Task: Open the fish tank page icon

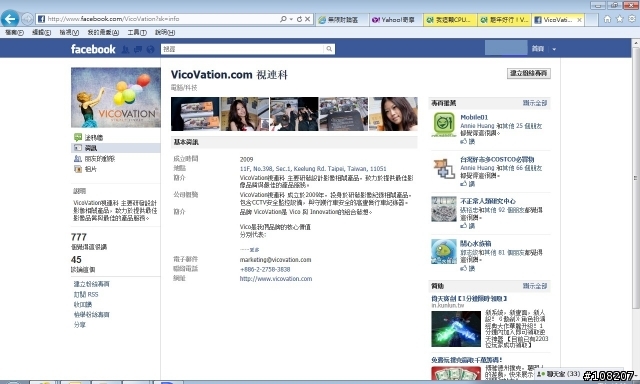Action: point(444,251)
